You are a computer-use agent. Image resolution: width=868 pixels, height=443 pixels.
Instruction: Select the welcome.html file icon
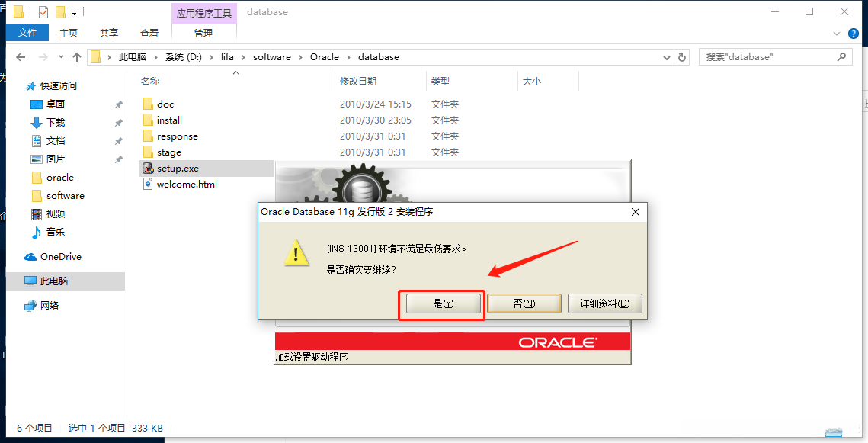click(x=148, y=185)
